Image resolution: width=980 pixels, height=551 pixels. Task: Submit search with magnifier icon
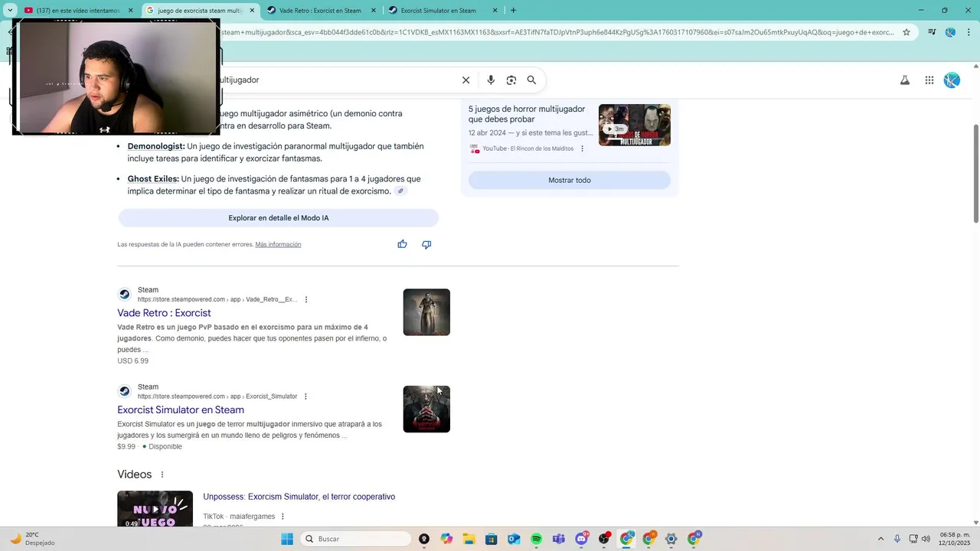(531, 80)
